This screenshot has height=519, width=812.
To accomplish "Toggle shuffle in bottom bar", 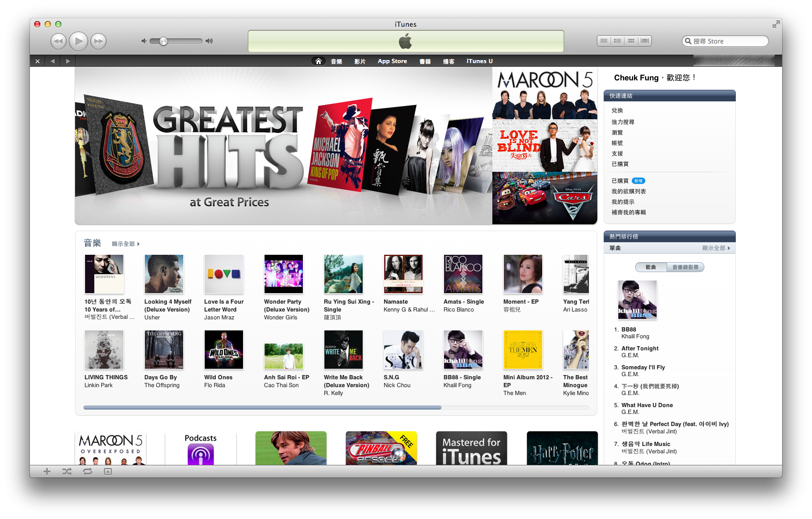I will tap(67, 471).
